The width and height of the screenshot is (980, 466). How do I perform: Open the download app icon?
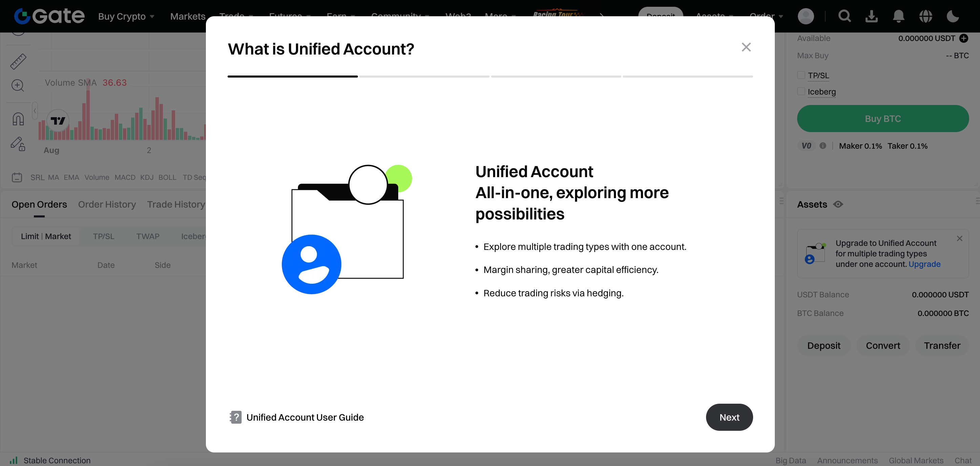pyautogui.click(x=871, y=16)
